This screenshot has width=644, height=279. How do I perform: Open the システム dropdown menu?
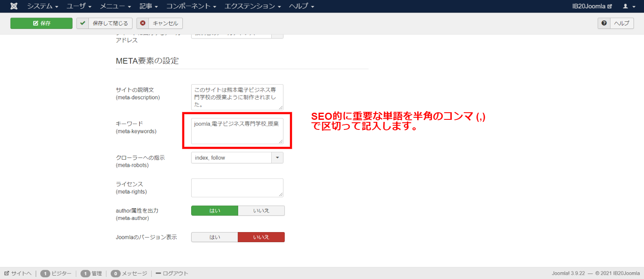click(43, 6)
